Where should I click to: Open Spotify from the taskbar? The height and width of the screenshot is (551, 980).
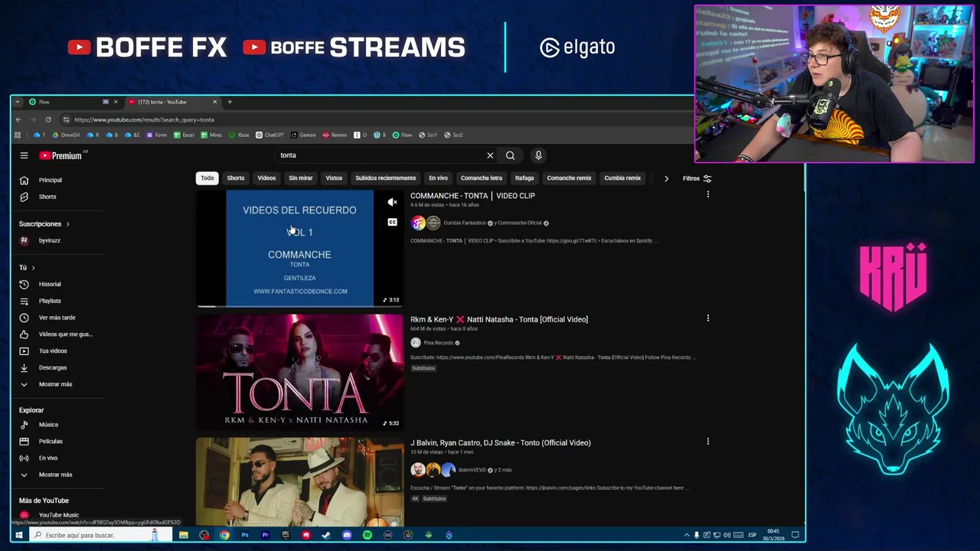[x=367, y=535]
